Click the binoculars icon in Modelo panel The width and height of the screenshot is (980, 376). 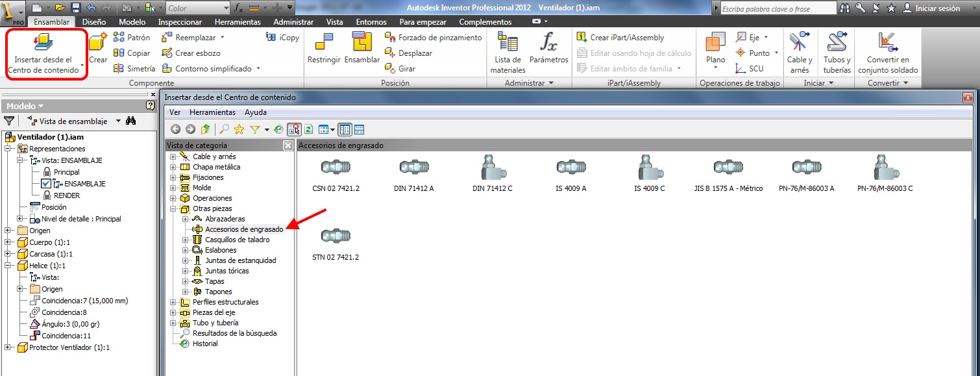130,120
